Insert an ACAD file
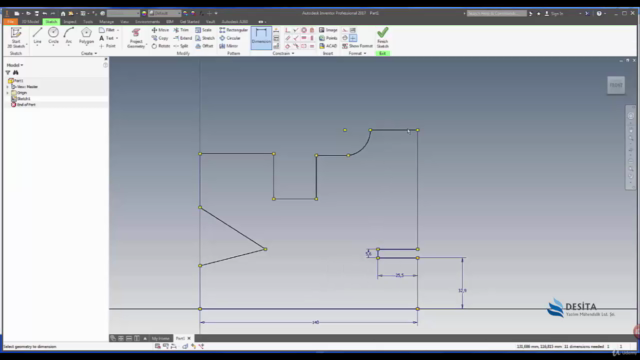 coord(328,46)
